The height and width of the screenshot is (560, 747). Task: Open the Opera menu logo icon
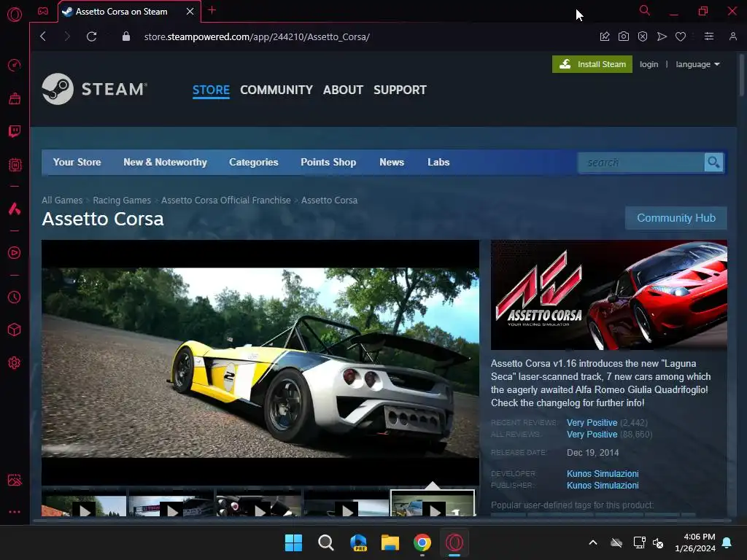(x=15, y=15)
